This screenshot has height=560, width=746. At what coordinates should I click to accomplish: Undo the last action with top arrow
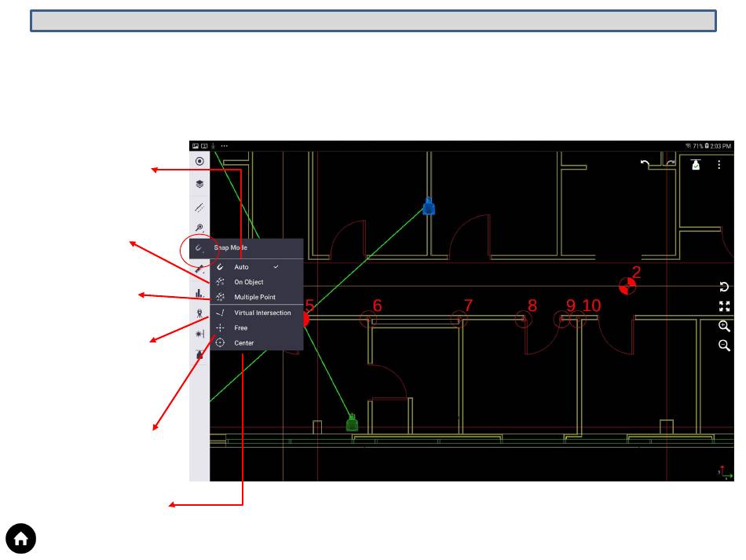(x=645, y=164)
